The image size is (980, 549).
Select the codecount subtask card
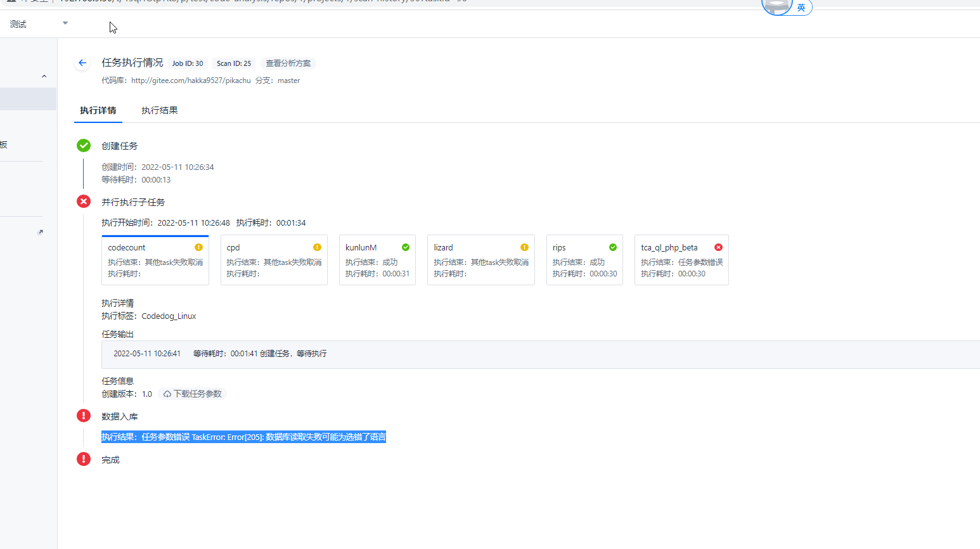click(155, 260)
